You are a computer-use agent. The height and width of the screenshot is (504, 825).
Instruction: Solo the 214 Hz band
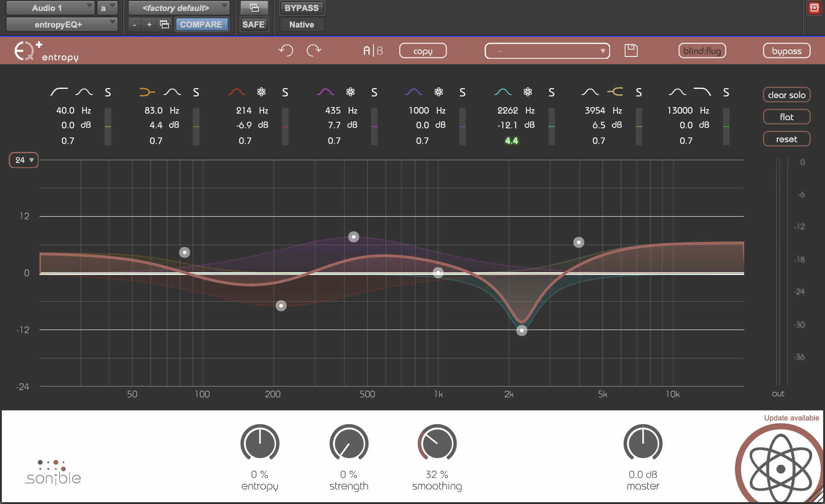(x=285, y=92)
